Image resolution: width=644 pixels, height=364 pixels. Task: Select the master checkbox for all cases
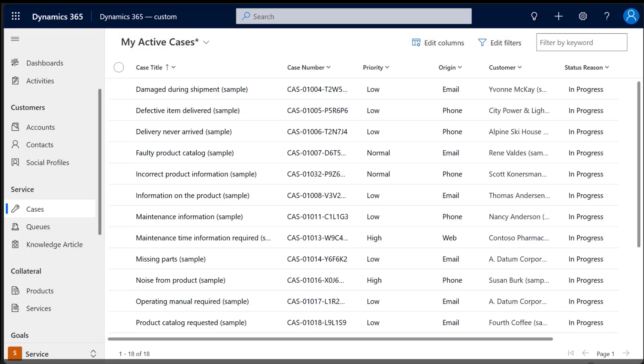pos(119,67)
